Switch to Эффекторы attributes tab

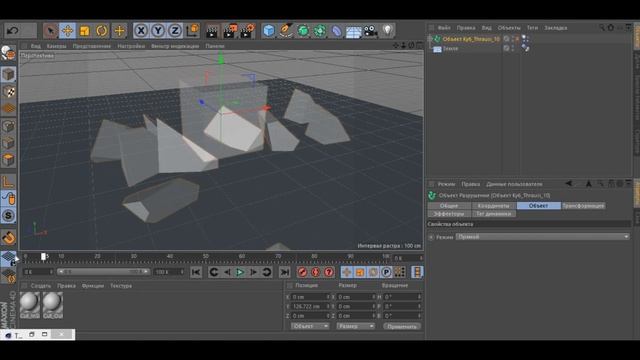[x=449, y=213]
